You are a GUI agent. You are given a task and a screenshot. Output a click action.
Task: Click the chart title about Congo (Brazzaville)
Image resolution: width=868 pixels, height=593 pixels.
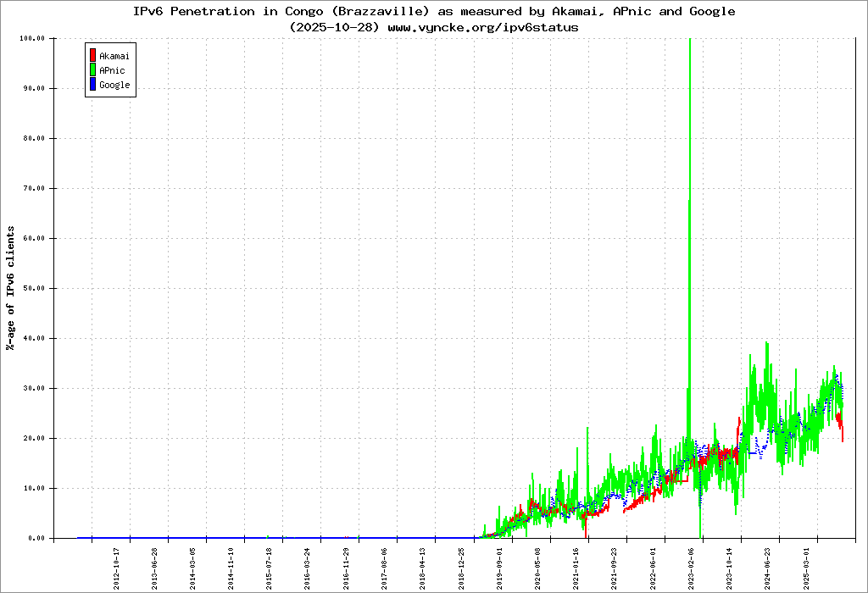(x=434, y=12)
